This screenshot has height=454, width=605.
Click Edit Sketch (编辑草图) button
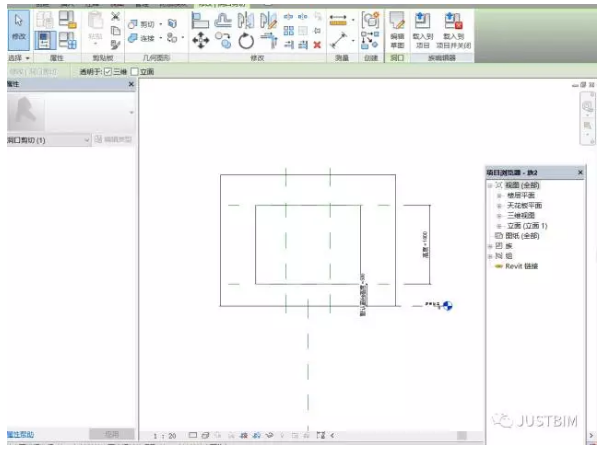397,30
